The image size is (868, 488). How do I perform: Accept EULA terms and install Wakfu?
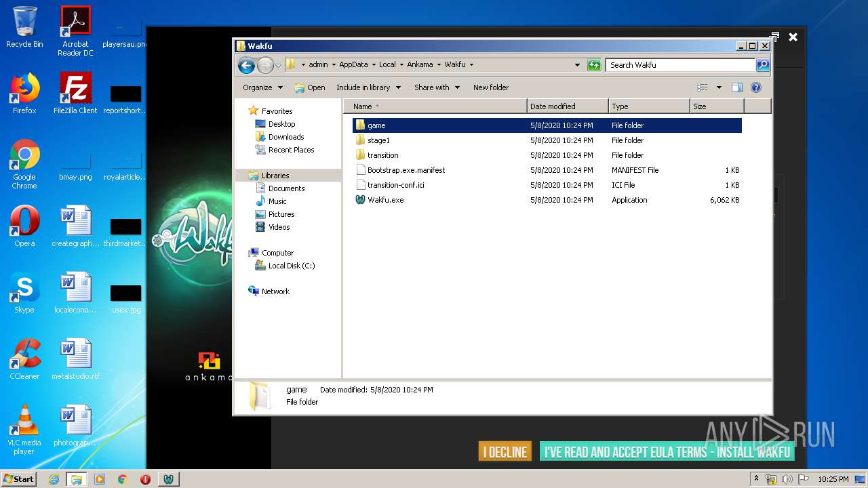point(667,452)
